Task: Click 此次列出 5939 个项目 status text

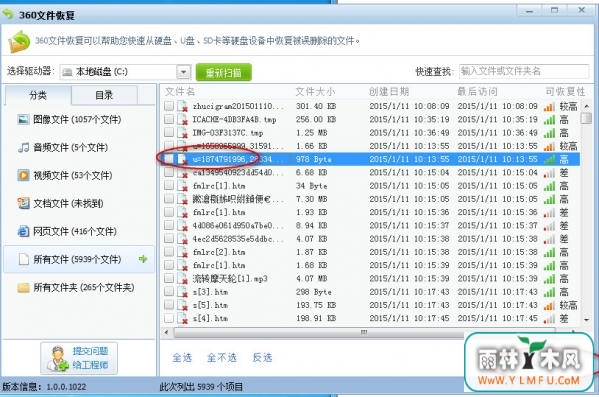Action: (x=201, y=387)
